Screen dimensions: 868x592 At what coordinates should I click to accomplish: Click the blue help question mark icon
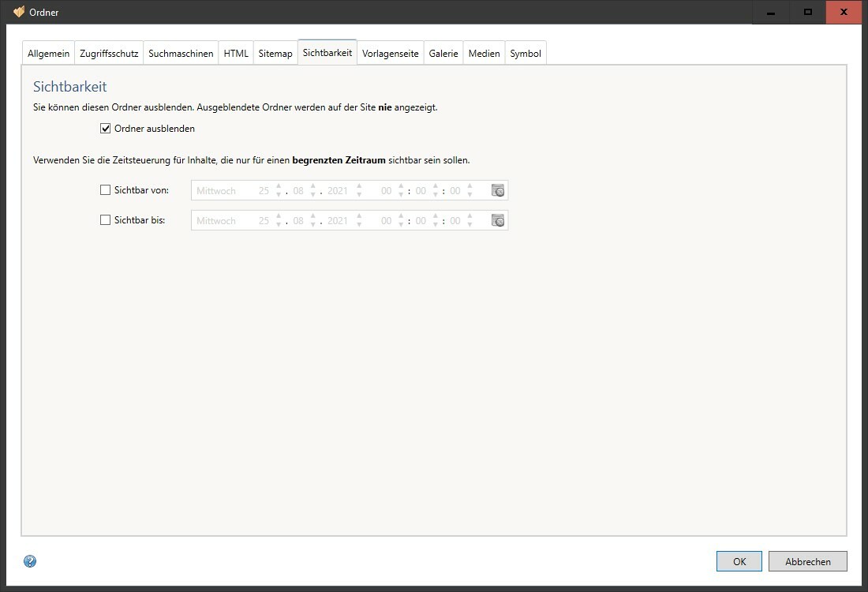click(30, 561)
